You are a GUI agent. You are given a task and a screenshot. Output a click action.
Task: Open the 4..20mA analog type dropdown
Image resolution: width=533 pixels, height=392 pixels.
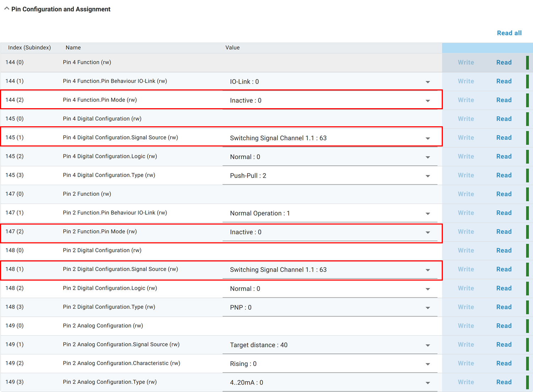coord(428,383)
